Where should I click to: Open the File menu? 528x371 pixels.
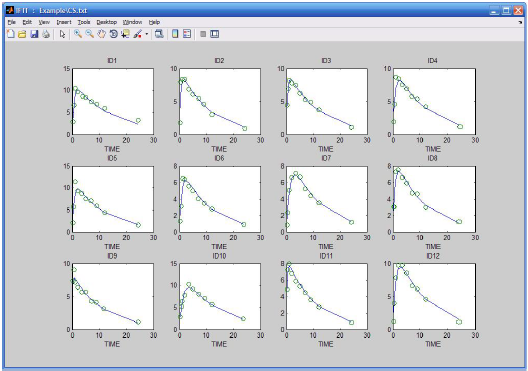point(11,22)
